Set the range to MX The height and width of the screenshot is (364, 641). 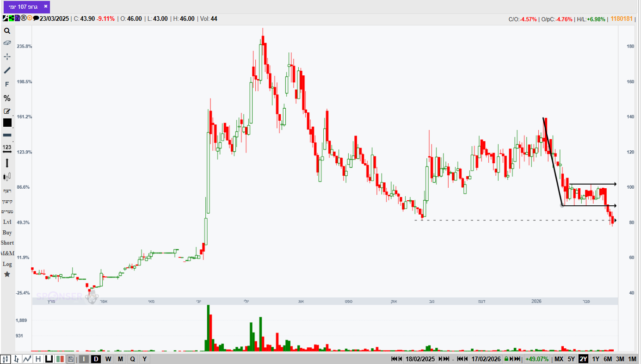click(559, 359)
